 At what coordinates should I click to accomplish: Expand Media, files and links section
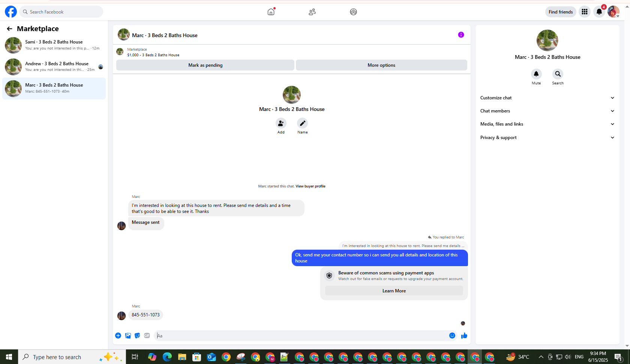click(x=547, y=124)
